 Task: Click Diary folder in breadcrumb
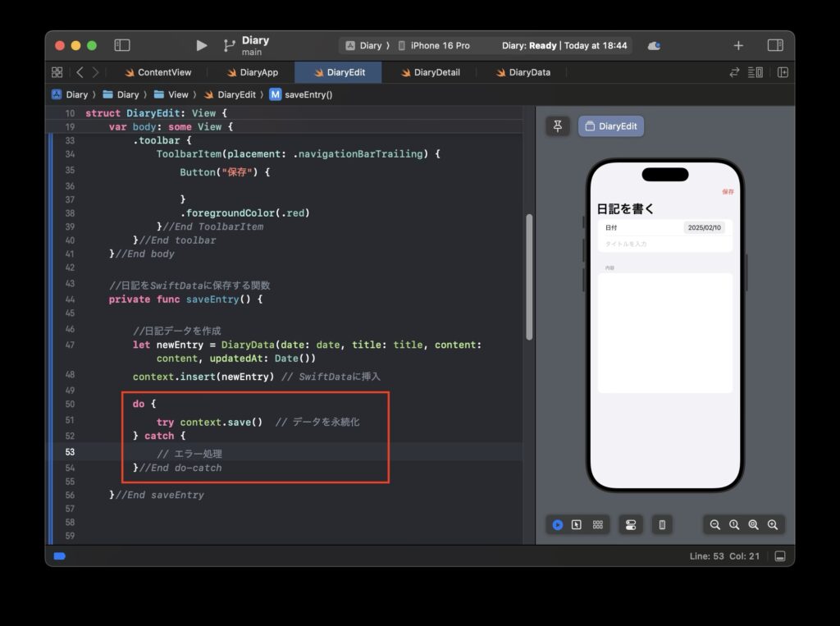click(121, 95)
